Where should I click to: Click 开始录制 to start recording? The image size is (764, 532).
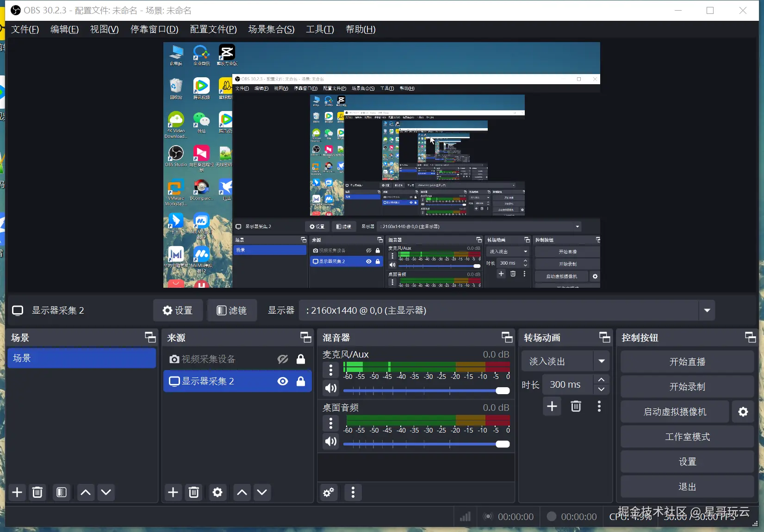[687, 387]
